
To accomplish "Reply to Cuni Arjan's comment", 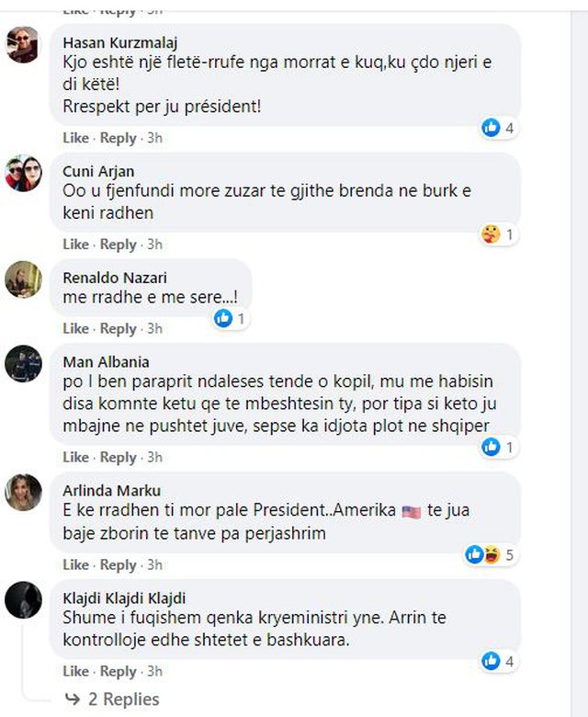I will click(118, 245).
